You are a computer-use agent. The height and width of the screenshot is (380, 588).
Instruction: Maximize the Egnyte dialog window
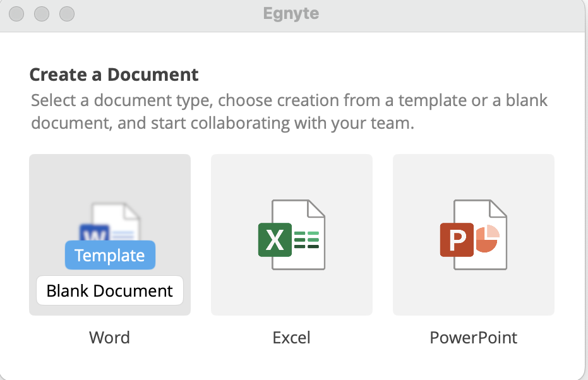click(x=66, y=13)
